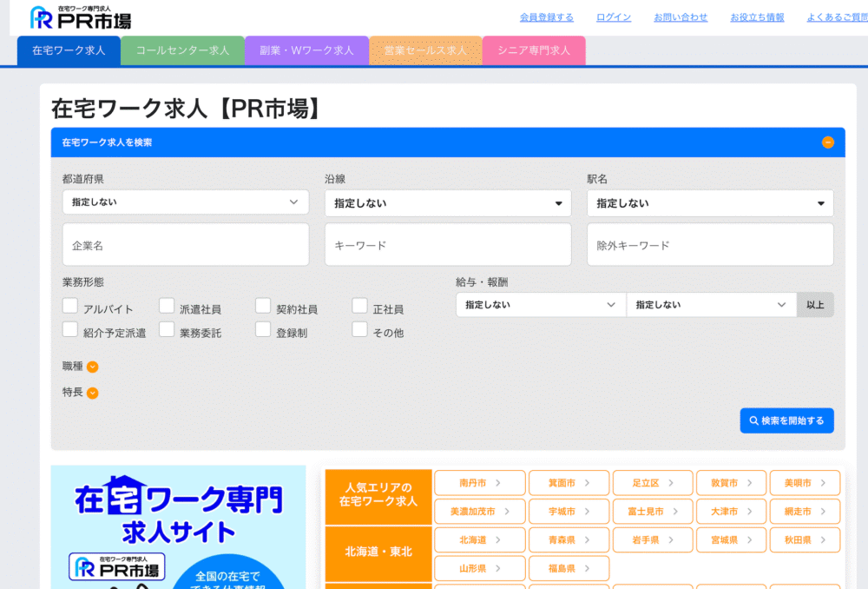
Task: Check the アルバイト checkbox
Action: [70, 306]
